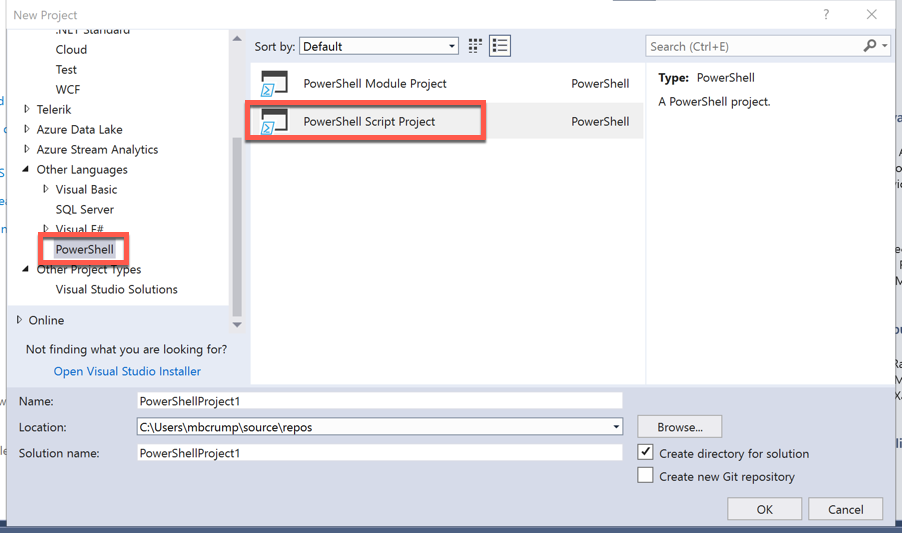Screen dimensions: 902x533
Task: Select the Azure Data Lake label
Action: click(x=79, y=129)
